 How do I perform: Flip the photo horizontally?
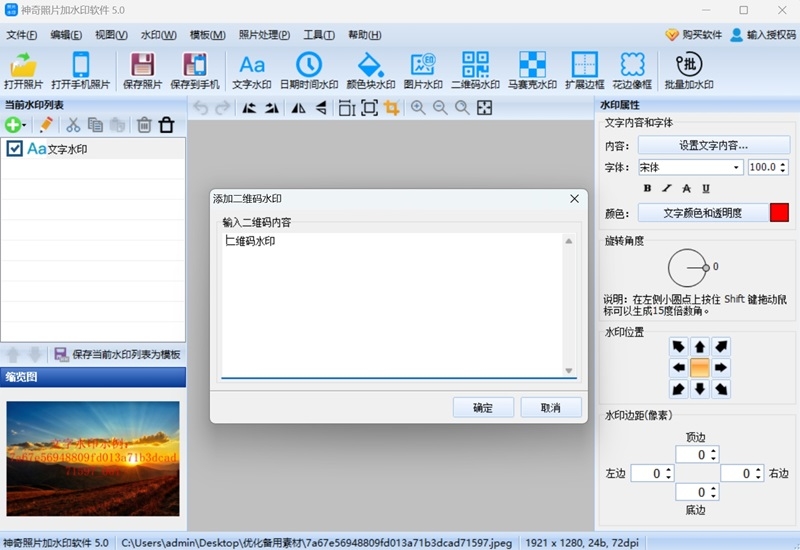(x=298, y=108)
